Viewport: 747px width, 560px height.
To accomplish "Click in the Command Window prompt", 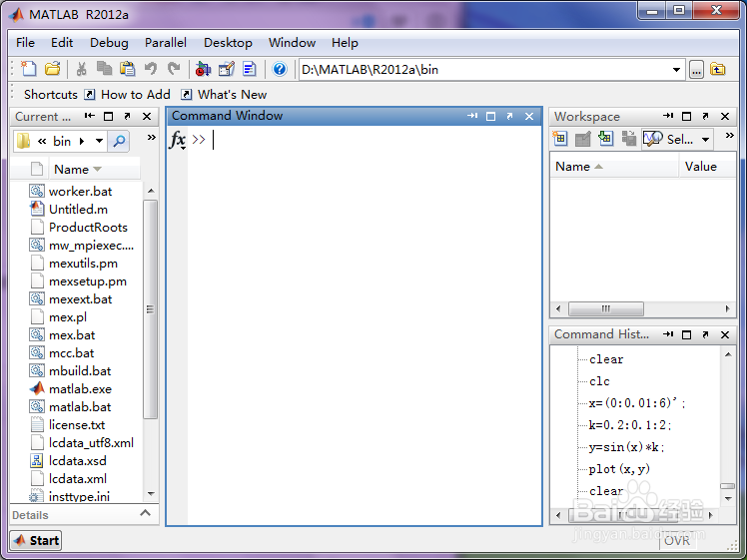I will tap(365, 140).
